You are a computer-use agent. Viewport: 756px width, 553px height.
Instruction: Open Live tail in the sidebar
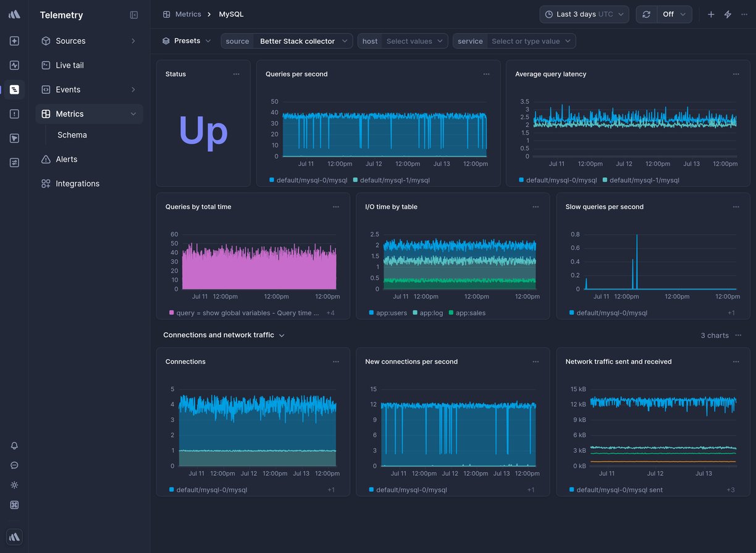pyautogui.click(x=89, y=65)
